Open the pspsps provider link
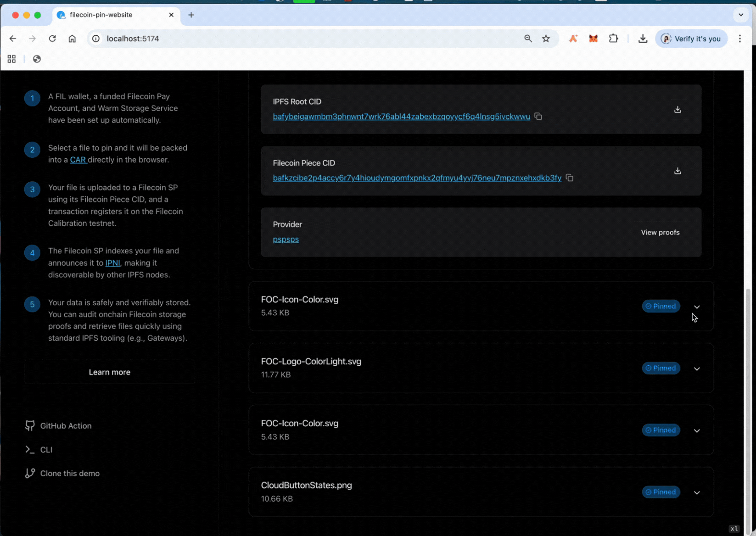756x536 pixels. 286,240
